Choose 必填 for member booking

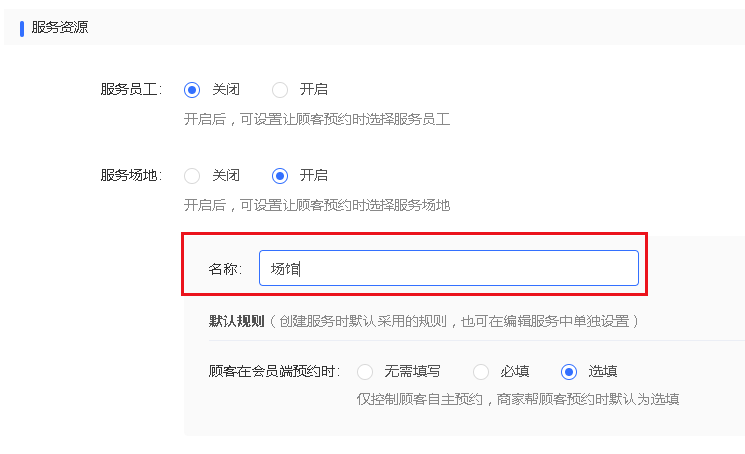[x=481, y=371]
